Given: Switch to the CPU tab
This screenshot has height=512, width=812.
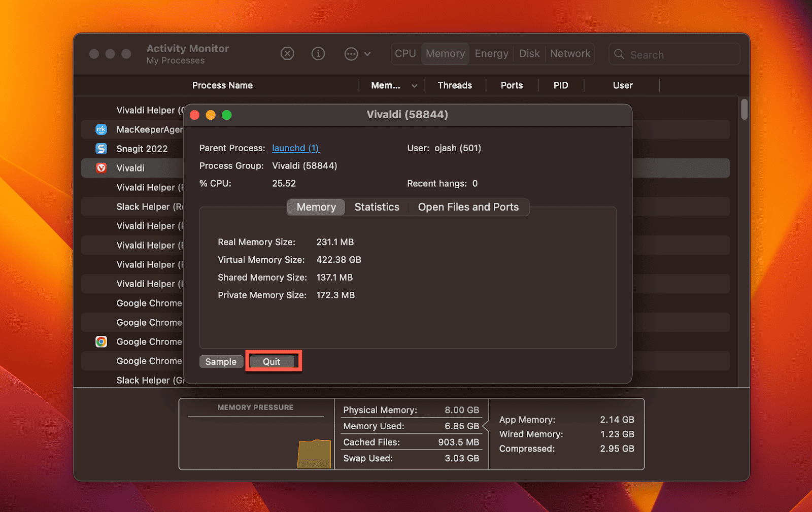Looking at the screenshot, I should (405, 54).
